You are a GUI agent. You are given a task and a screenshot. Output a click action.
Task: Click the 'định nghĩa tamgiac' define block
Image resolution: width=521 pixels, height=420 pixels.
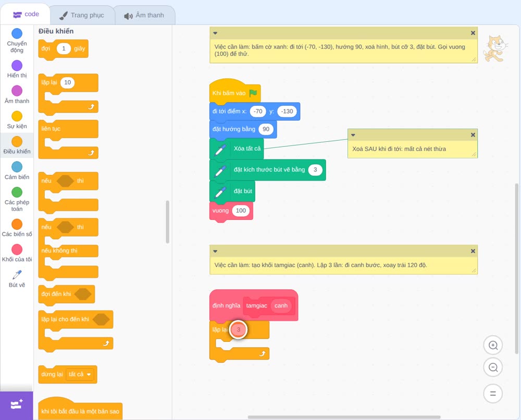pos(254,305)
